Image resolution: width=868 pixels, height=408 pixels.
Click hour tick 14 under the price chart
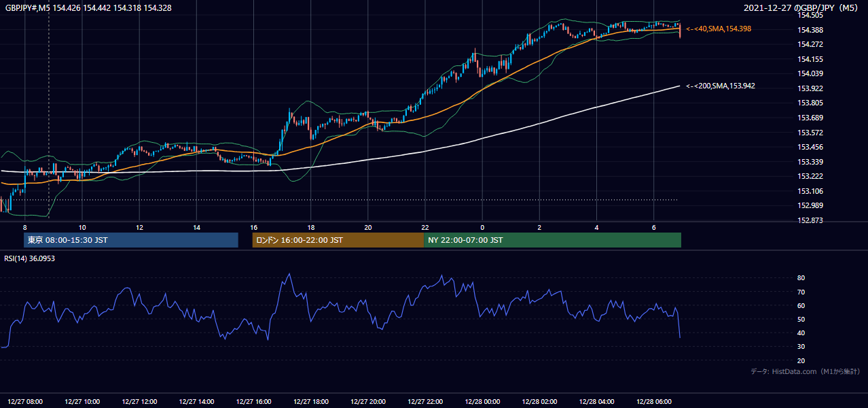[196, 227]
